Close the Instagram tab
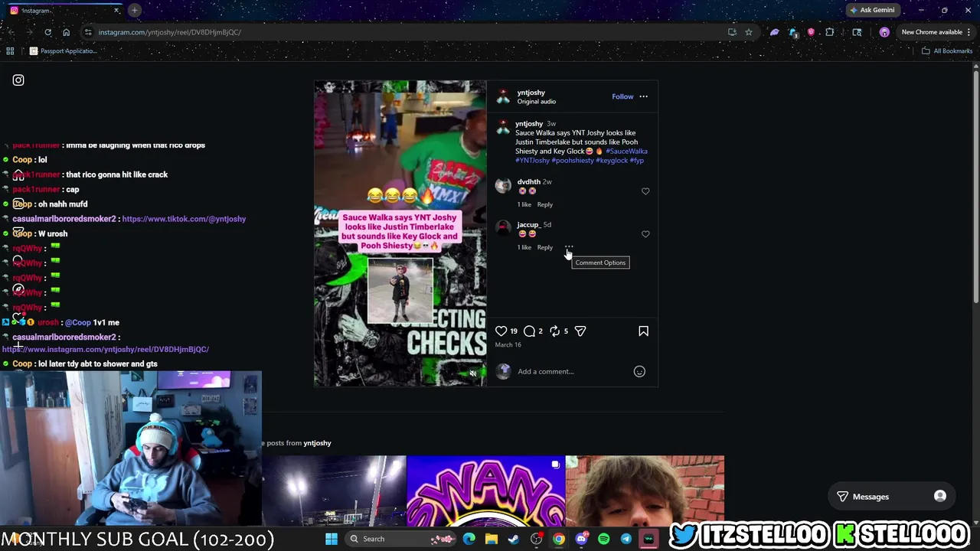The width and height of the screenshot is (980, 551). click(x=116, y=10)
